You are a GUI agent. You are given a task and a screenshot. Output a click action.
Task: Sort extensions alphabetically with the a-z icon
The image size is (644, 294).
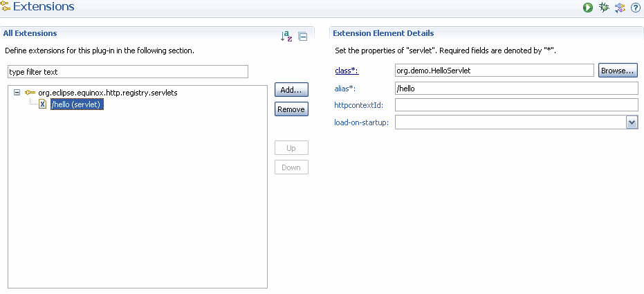(286, 37)
